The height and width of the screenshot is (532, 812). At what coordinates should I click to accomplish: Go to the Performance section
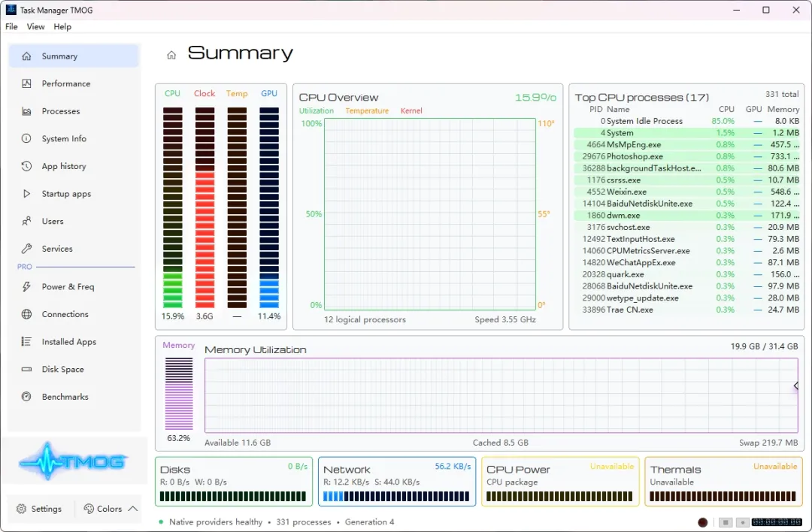tap(74, 83)
